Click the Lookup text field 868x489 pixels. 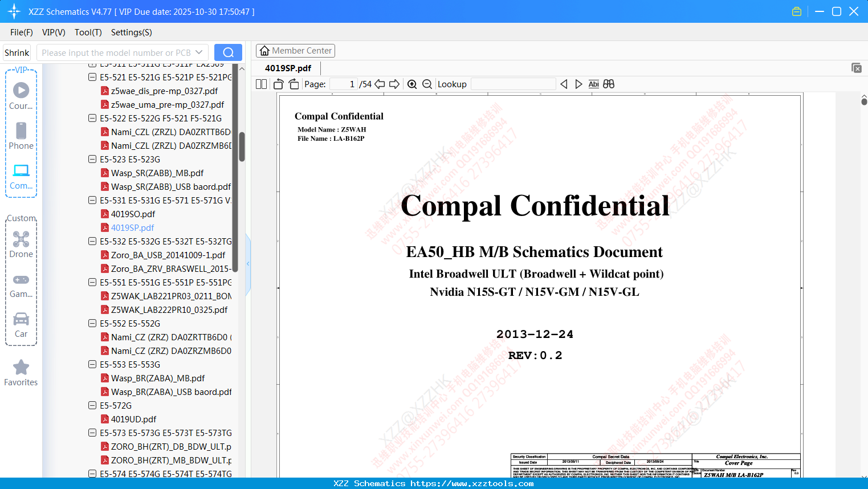click(x=514, y=84)
